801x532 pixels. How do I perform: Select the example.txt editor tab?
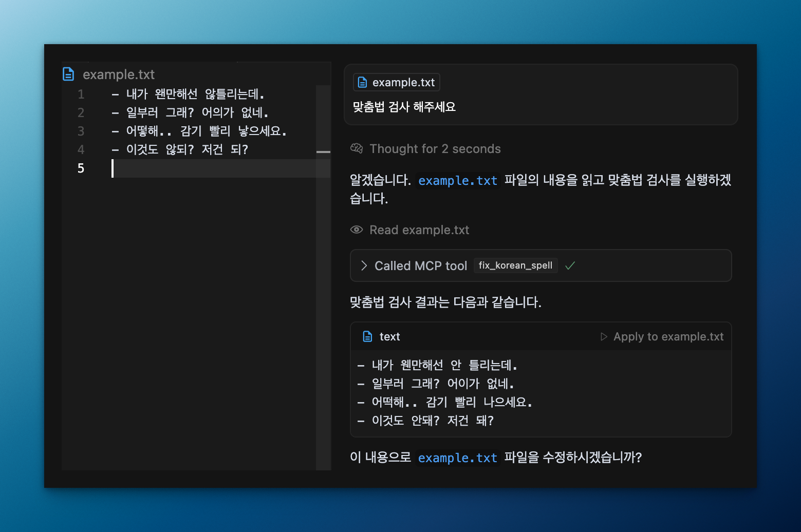coord(118,74)
